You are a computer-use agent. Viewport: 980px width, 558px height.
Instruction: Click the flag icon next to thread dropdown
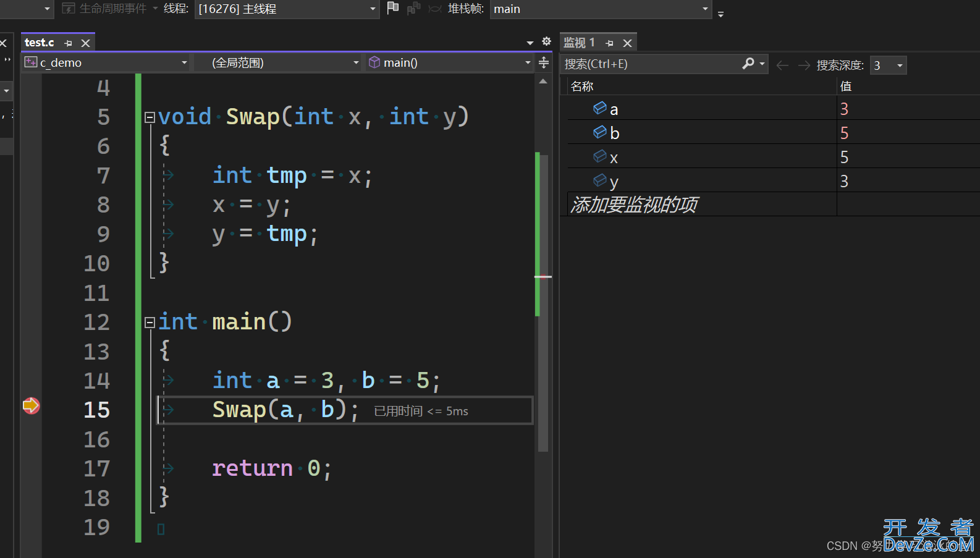coord(392,8)
